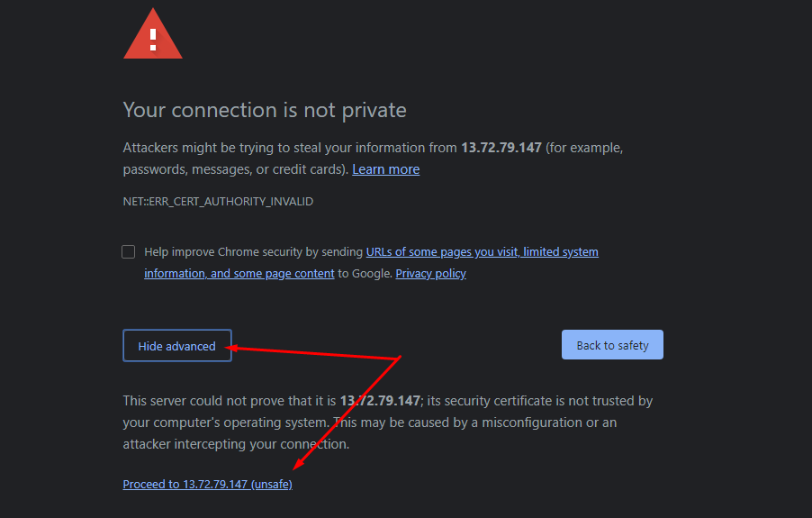Click the Help improve Chrome security label text
812x518 pixels.
(254, 252)
